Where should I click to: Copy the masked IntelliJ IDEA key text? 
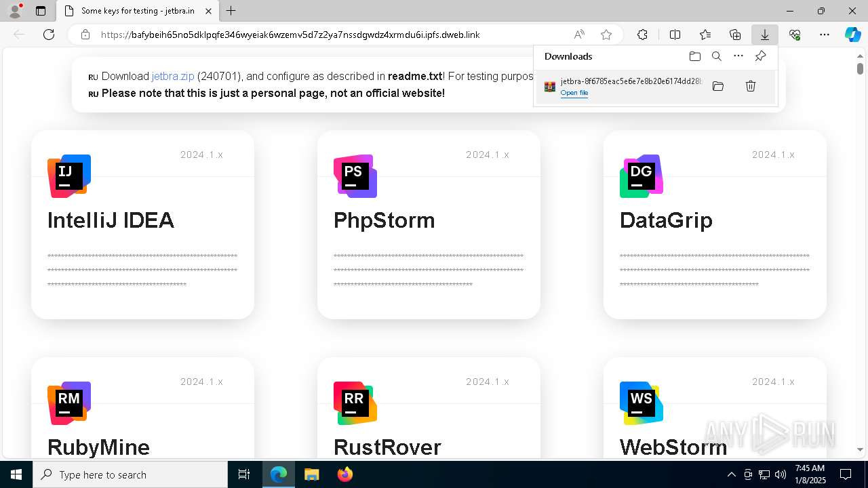[x=142, y=270]
